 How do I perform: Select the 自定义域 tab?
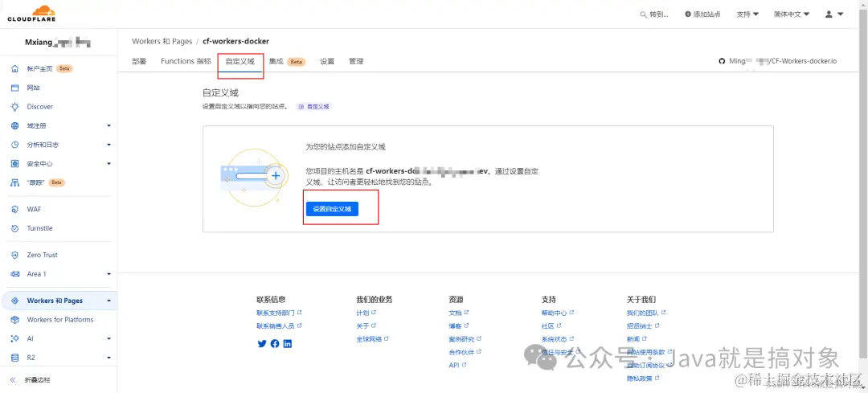(240, 61)
